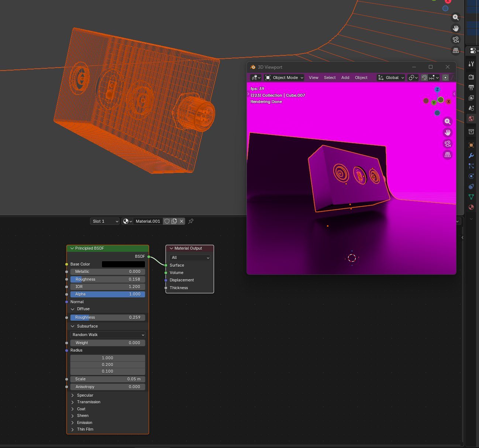The image size is (479, 448).
Task: Open the material browse dropdown
Action: click(127, 221)
